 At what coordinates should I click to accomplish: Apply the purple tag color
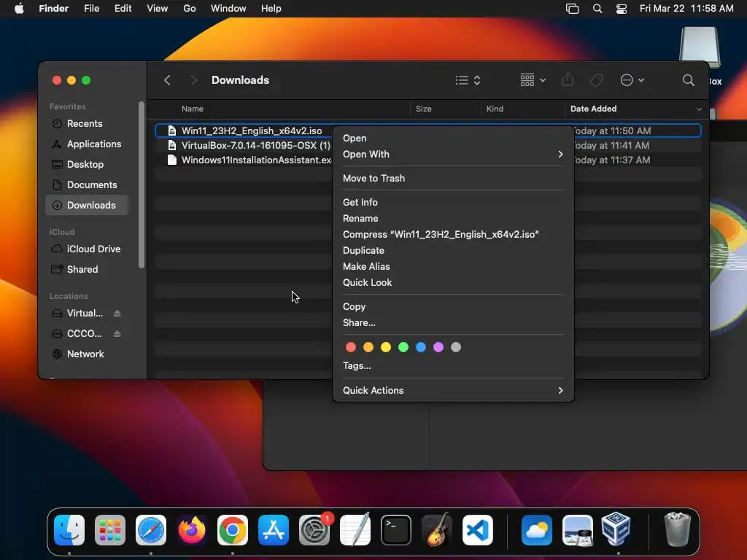(438, 347)
